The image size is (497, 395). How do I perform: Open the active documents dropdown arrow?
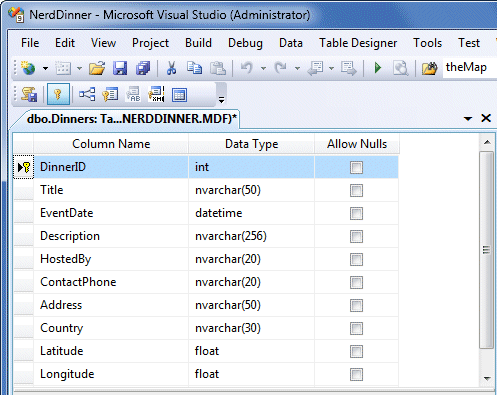[468, 118]
